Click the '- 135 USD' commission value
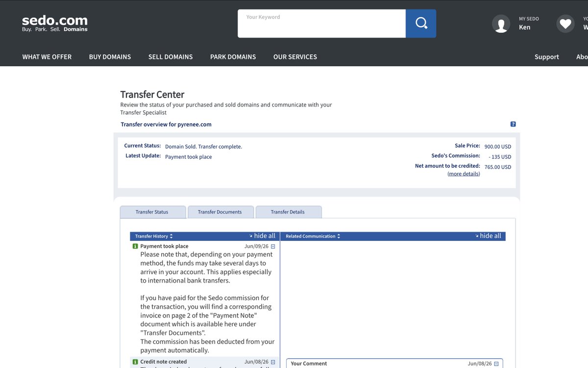Viewport: 588px width, 368px height. click(x=500, y=157)
